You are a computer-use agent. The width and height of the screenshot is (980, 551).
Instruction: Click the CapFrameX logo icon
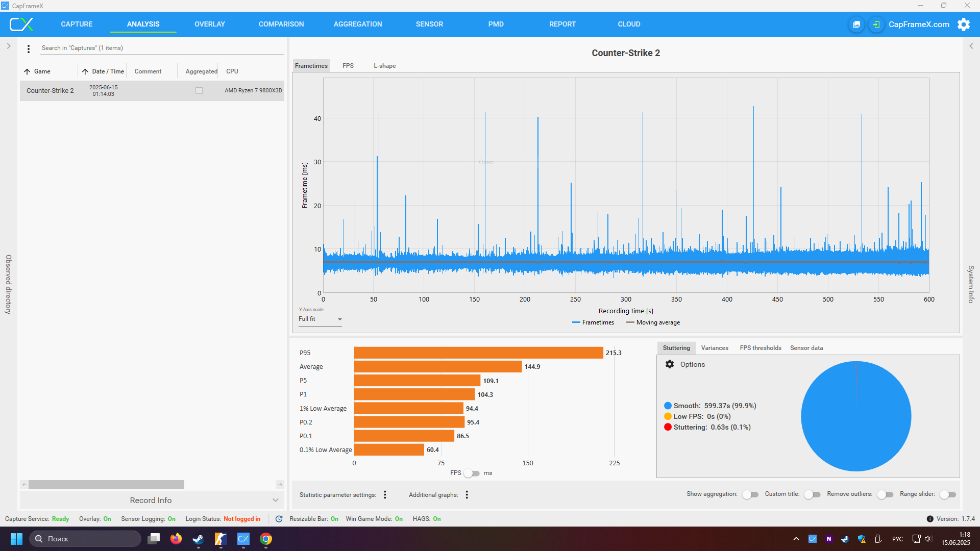coord(21,24)
